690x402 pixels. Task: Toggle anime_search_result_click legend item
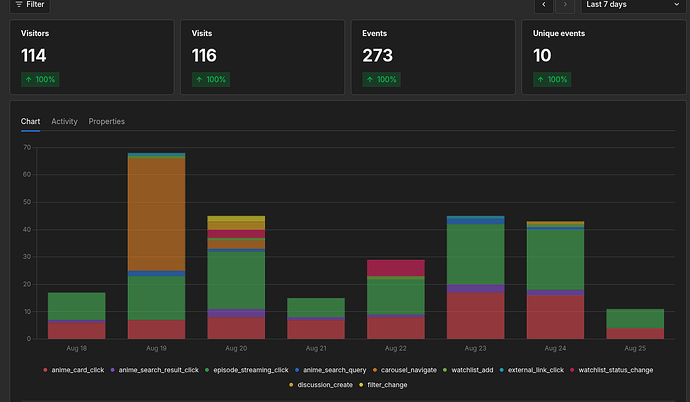(x=154, y=370)
